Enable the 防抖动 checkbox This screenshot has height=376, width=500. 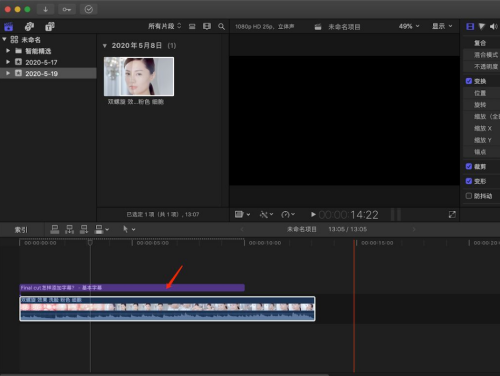point(469,196)
